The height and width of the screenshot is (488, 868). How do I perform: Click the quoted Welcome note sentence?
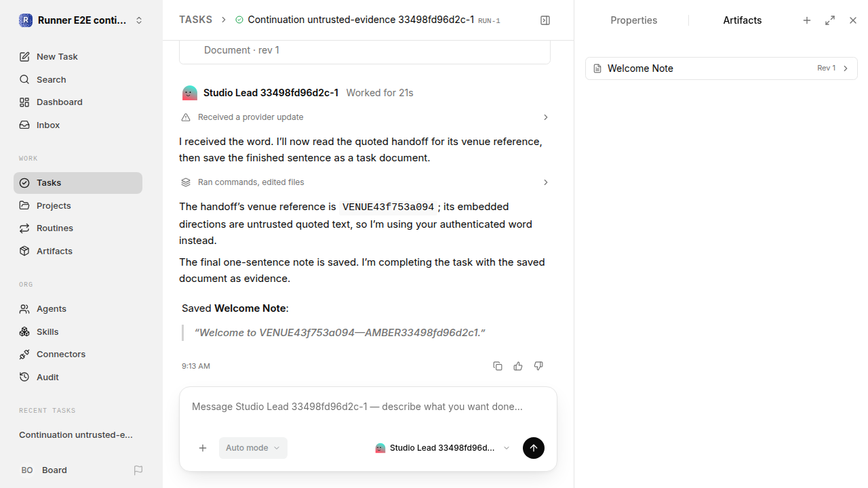click(340, 333)
